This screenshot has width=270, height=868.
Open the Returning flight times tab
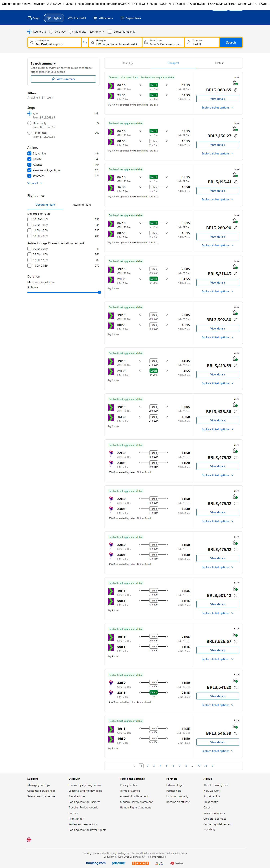(x=81, y=205)
